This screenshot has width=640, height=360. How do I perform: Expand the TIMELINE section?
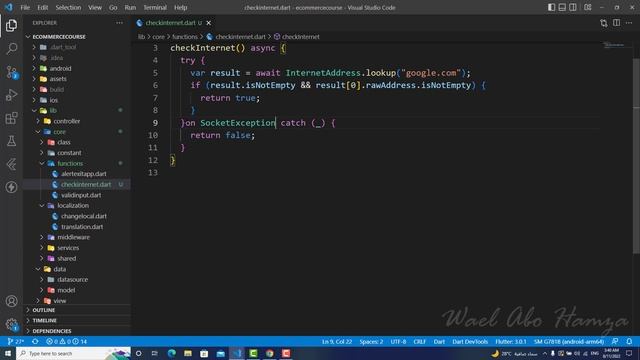pyautogui.click(x=78, y=321)
